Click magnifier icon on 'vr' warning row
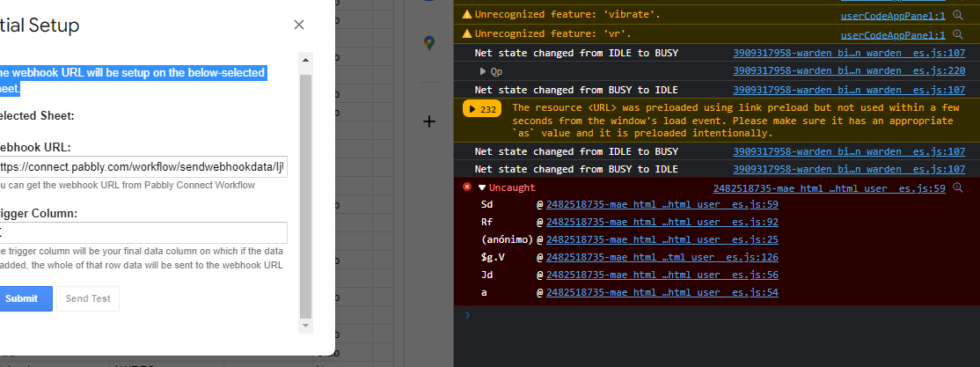Screen dimensions: 980x367 pyautogui.click(x=957, y=35)
